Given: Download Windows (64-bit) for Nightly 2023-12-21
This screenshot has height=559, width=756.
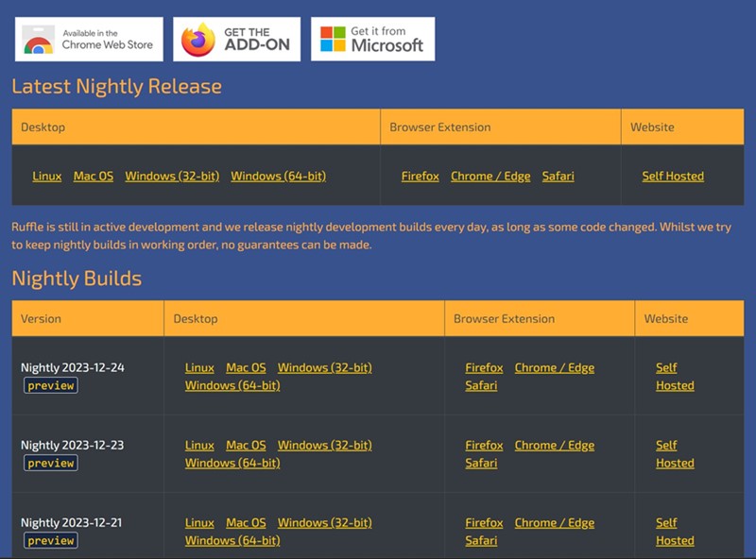Looking at the screenshot, I should pyautogui.click(x=232, y=541).
